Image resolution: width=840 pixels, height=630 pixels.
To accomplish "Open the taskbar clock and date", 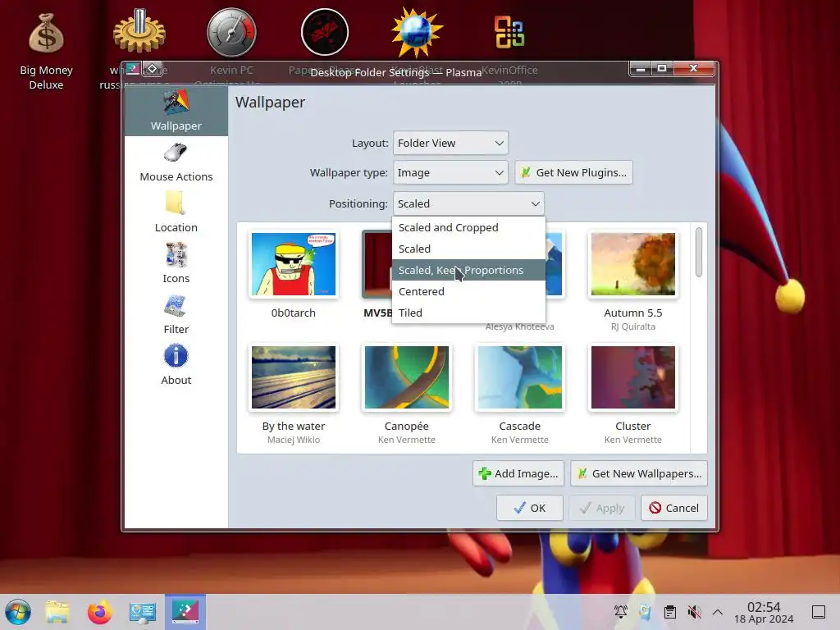I will click(764, 612).
